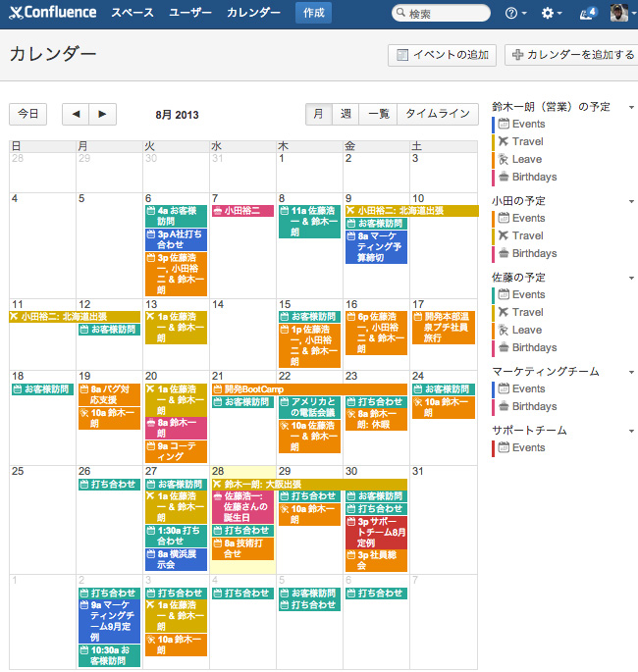The width and height of the screenshot is (638, 672).
Task: Expand マーケティングチーム calendar menu arrow
Action: point(631,373)
